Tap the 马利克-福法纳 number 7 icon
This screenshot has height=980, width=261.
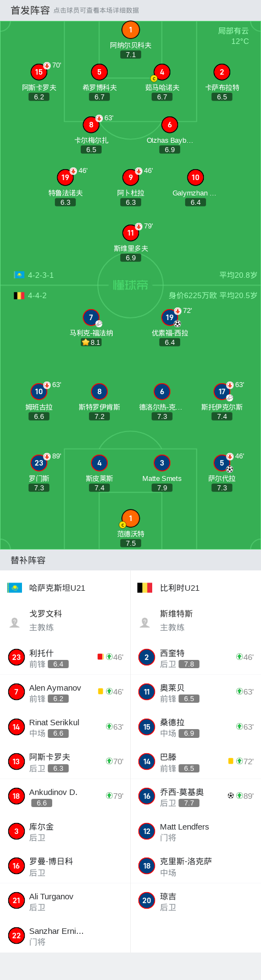91,317
